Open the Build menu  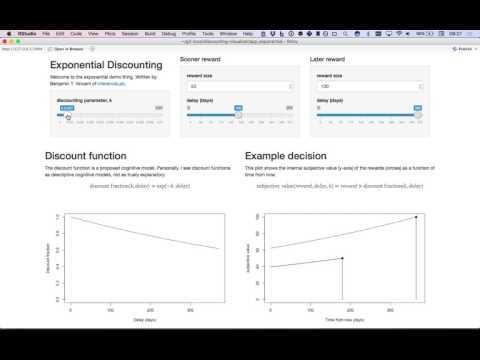tap(150, 34)
